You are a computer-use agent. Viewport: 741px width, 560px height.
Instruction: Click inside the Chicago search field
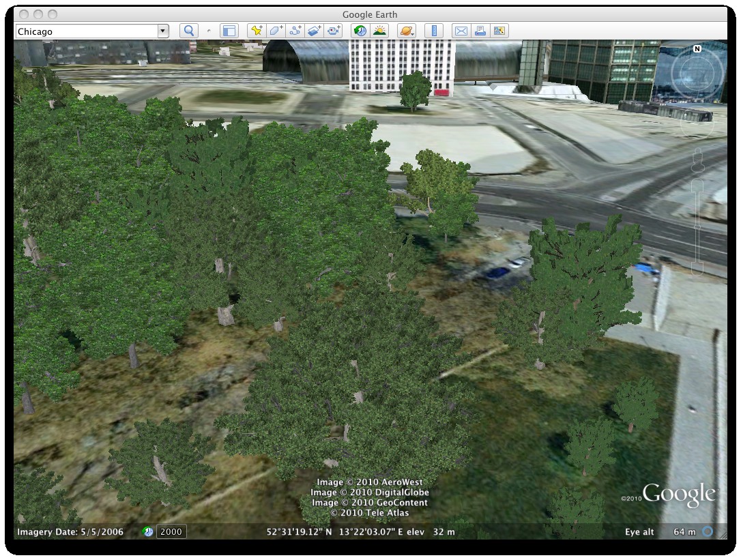pyautogui.click(x=82, y=31)
